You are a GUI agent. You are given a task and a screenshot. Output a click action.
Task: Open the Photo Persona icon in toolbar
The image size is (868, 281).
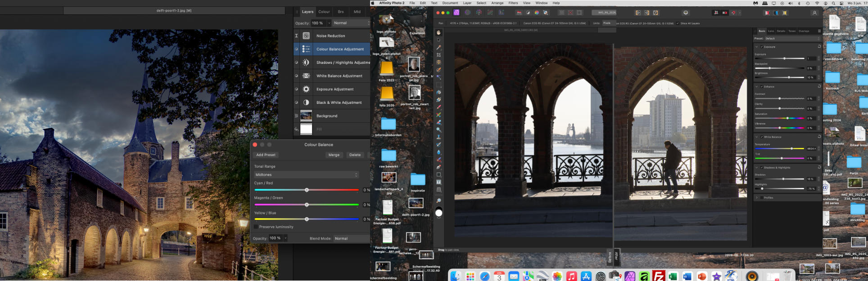[x=457, y=13]
